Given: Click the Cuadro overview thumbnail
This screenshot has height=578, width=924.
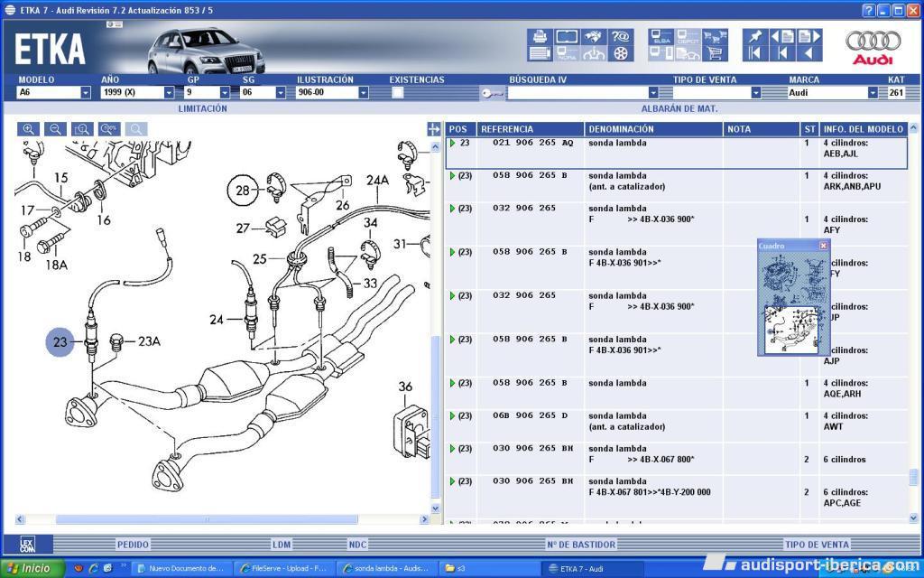Looking at the screenshot, I should 794,303.
